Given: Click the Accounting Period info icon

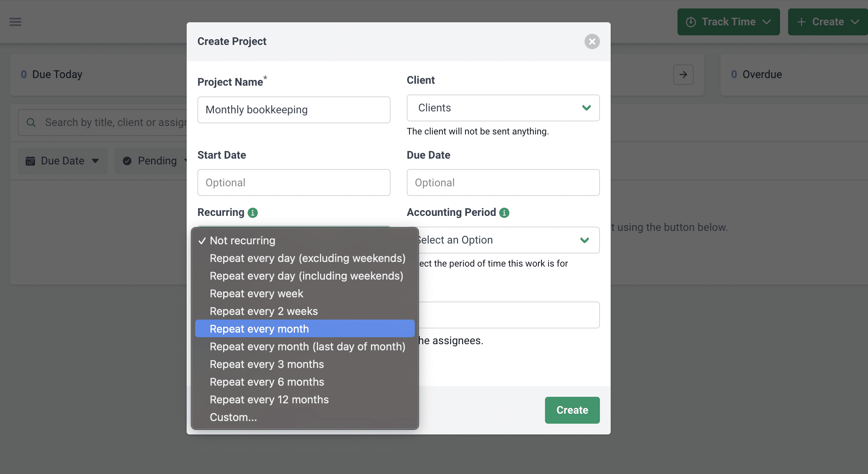Looking at the screenshot, I should coord(504,212).
